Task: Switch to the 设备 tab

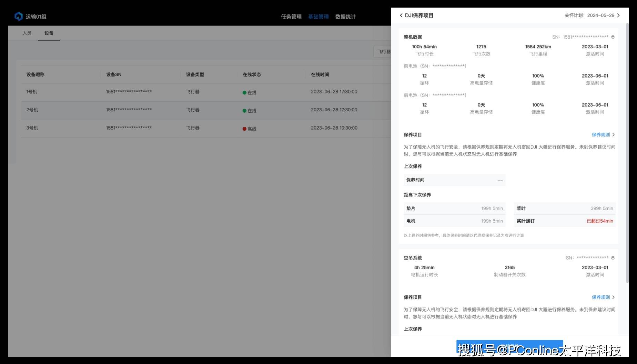Action: 49,33
